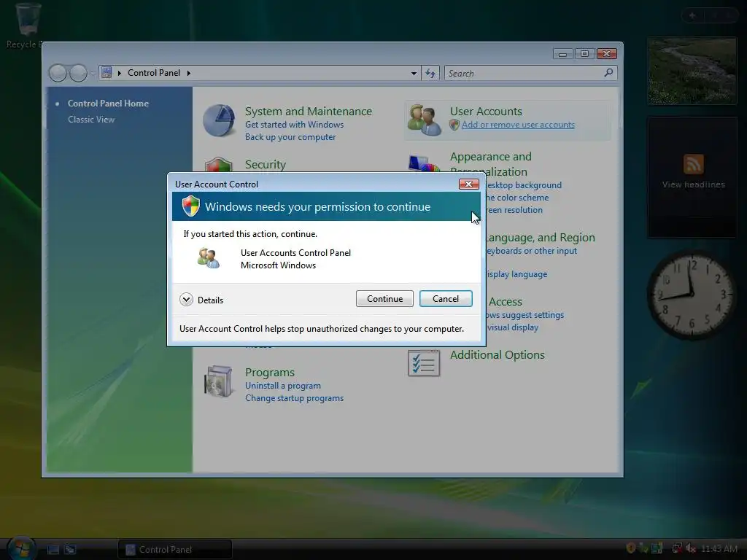Click Switch between windows in Quick Launch
This screenshot has width=747, height=560.
pyautogui.click(x=70, y=550)
